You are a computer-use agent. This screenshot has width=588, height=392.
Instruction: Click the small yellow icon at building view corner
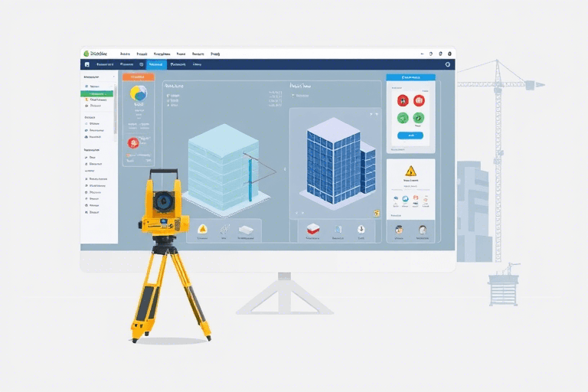click(x=376, y=214)
